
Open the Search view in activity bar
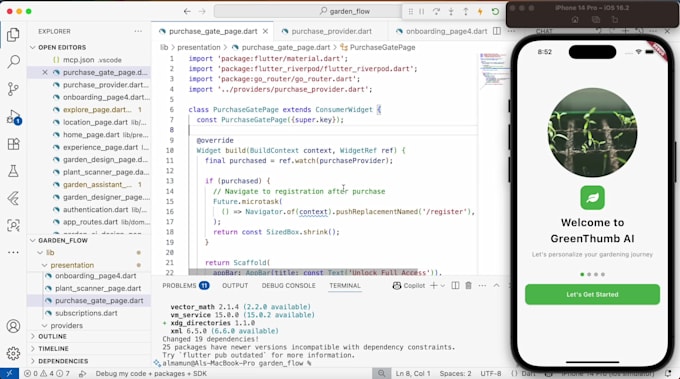[x=13, y=62]
